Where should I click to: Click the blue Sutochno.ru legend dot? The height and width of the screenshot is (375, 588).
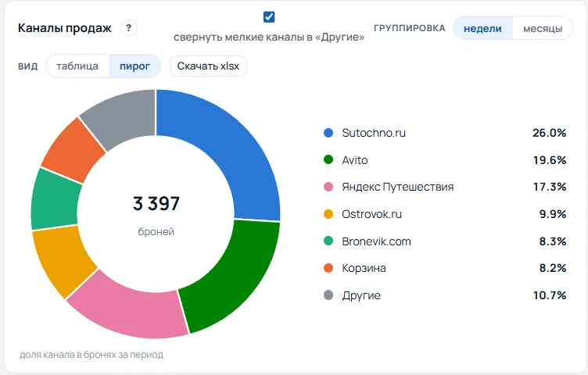coord(328,133)
